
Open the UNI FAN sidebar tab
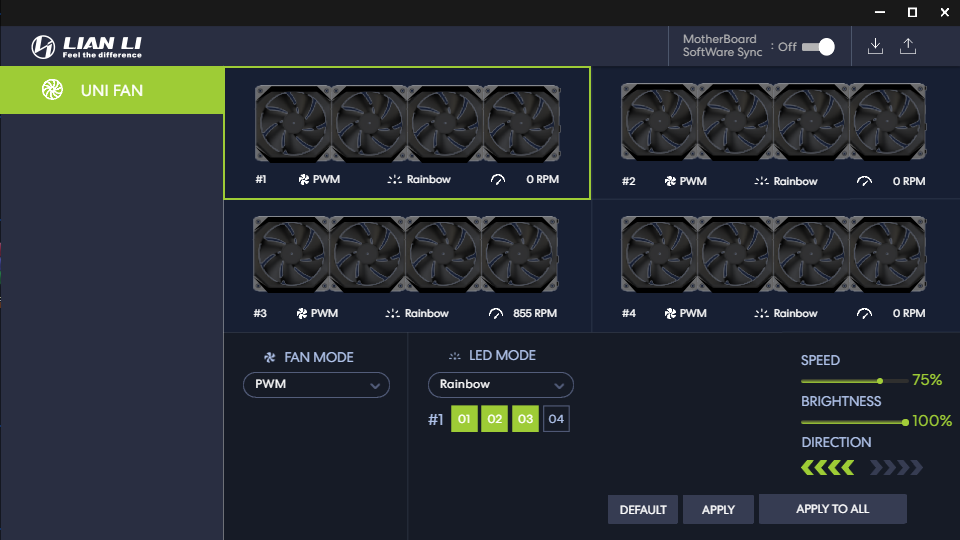pyautogui.click(x=111, y=91)
